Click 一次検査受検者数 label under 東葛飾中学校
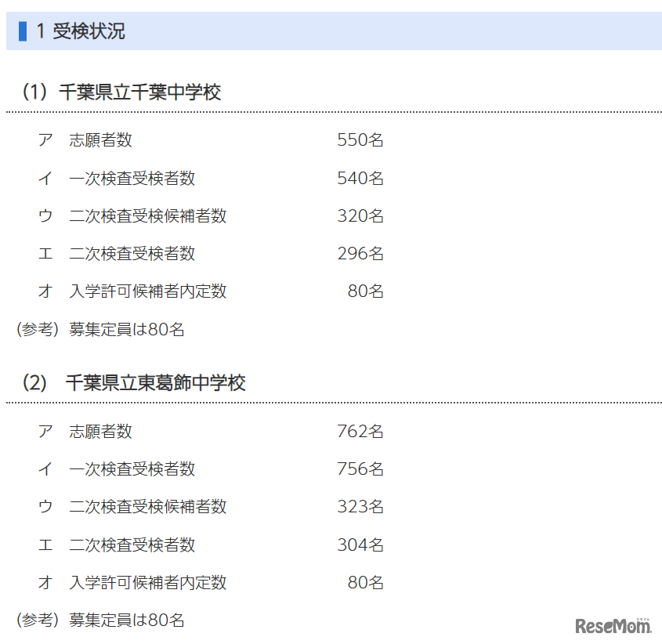 [132, 469]
